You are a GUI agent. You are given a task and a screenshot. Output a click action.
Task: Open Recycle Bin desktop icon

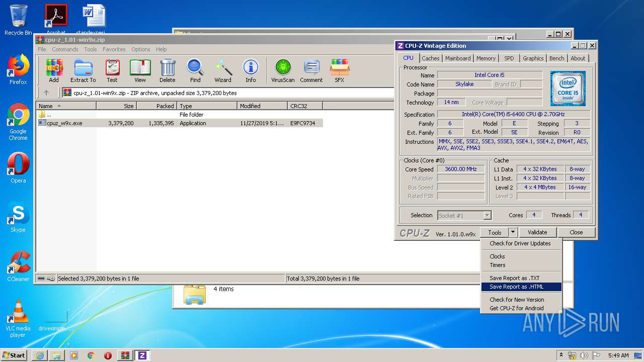coord(18,20)
